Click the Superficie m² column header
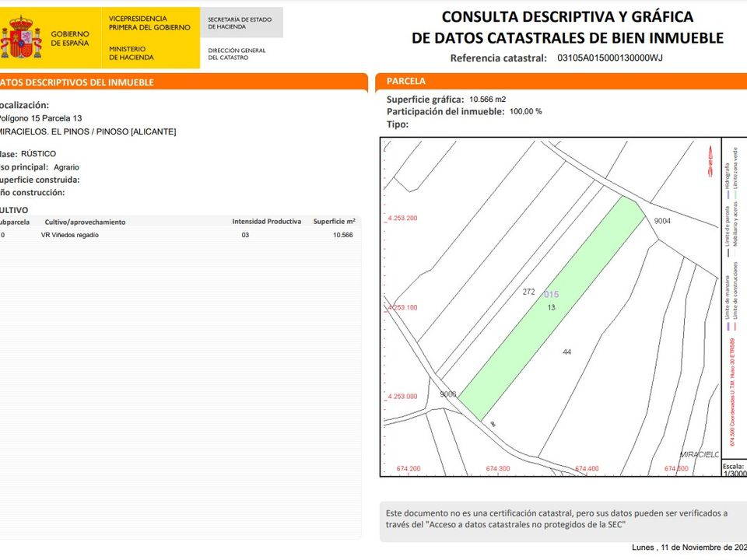 (x=334, y=222)
